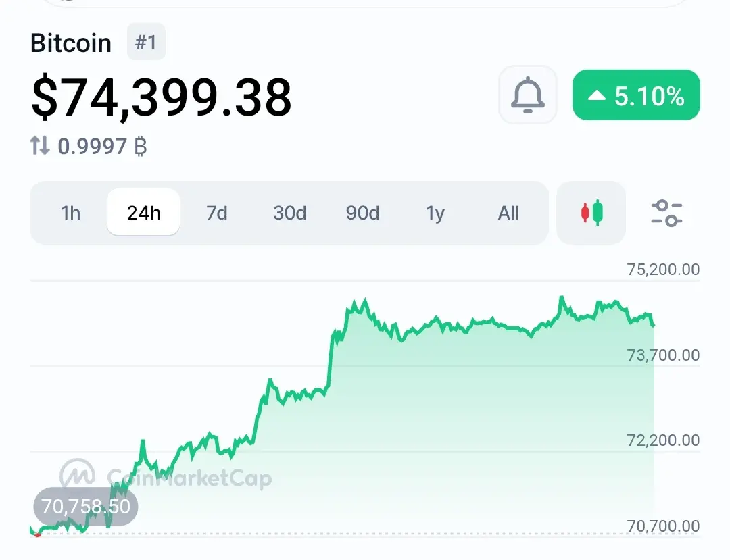Tap the green up-arrow percentage triangle

click(x=596, y=96)
